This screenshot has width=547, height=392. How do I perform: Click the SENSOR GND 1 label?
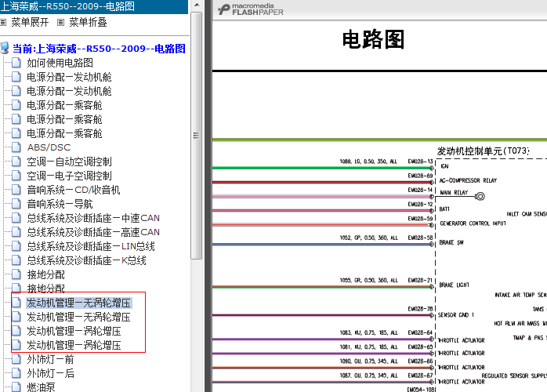456,315
